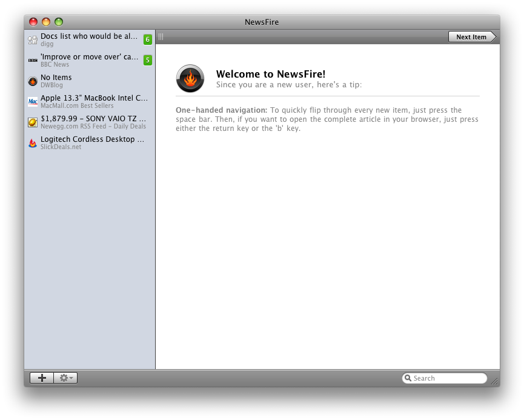Screen dimensions: 524x420
Task: Click the digg feed icon
Action: pyautogui.click(x=33, y=40)
